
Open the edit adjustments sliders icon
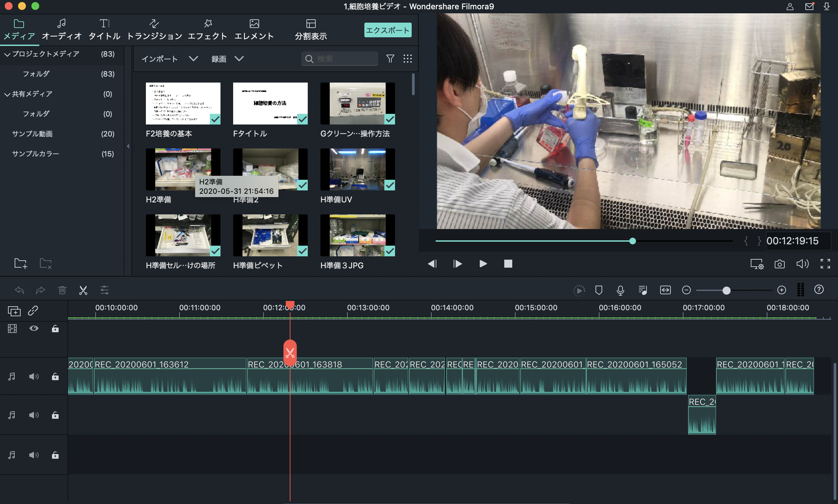105,290
